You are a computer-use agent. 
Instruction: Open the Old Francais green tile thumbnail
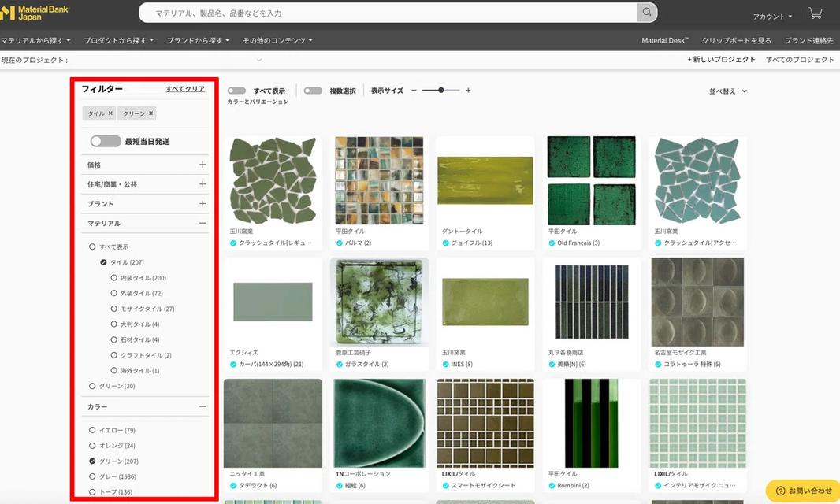coord(592,180)
